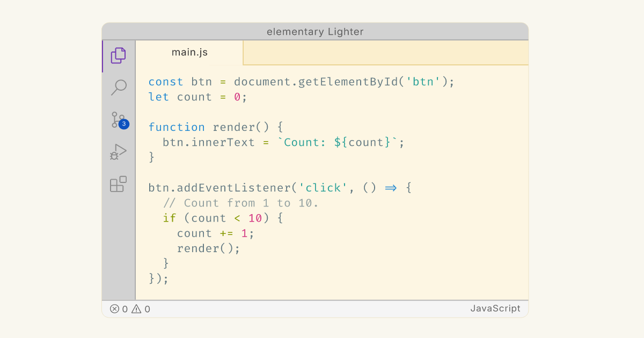
Task: Click the number 10 in the if condition
Action: click(x=255, y=218)
